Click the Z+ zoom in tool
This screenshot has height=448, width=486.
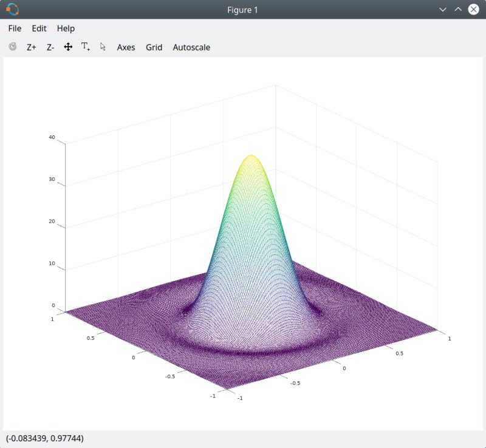click(32, 47)
